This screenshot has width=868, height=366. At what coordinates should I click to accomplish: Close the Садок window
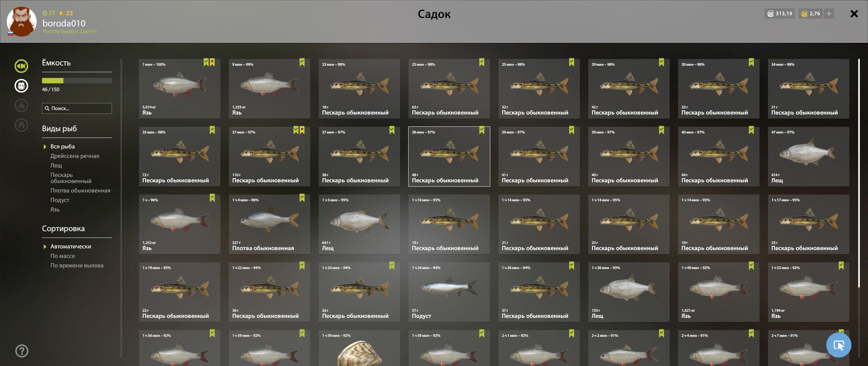[x=854, y=14]
